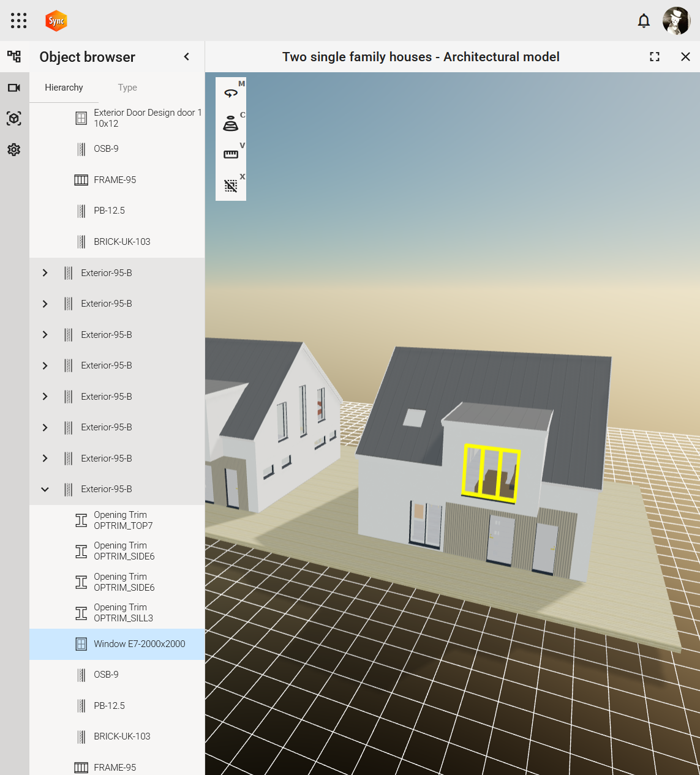Open the user profile avatar
The image size is (700, 775).
pyautogui.click(x=676, y=21)
